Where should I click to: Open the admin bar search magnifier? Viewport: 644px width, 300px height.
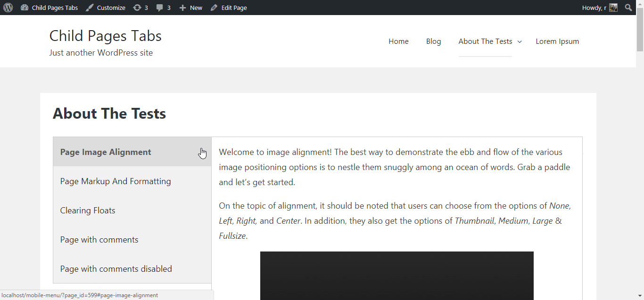tap(628, 8)
